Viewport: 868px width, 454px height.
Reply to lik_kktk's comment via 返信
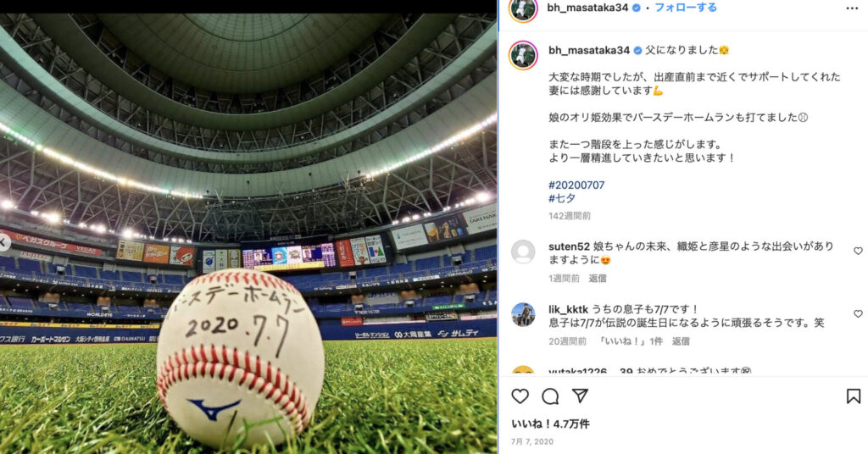681,341
